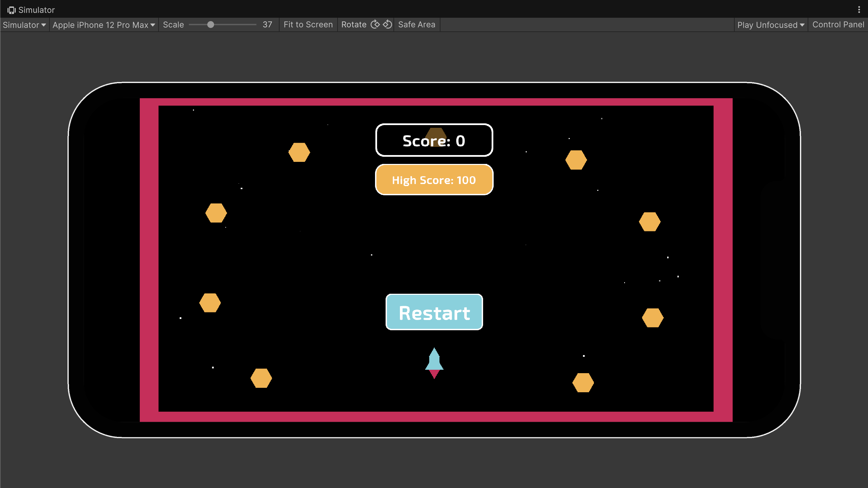This screenshot has width=868, height=488.
Task: Expand the Play Unfocused dropdown
Action: coord(770,25)
